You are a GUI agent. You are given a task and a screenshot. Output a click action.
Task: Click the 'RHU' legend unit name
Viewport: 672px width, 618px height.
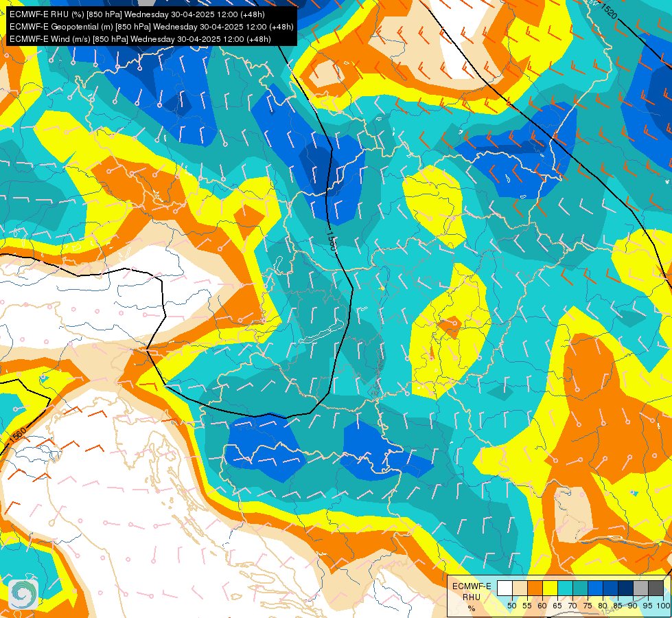(x=472, y=597)
